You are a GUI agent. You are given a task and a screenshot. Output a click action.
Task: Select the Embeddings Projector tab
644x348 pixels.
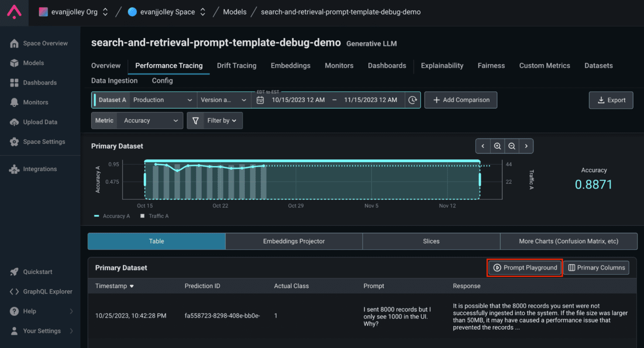294,241
